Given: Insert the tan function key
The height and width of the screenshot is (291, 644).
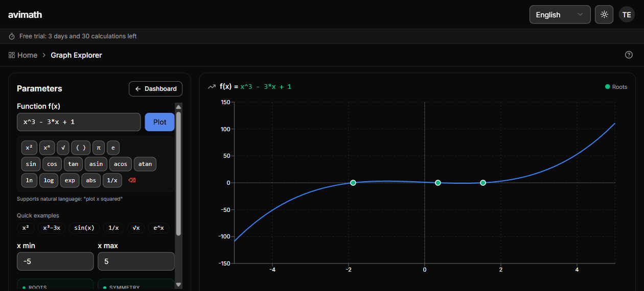Looking at the screenshot, I should [74, 164].
